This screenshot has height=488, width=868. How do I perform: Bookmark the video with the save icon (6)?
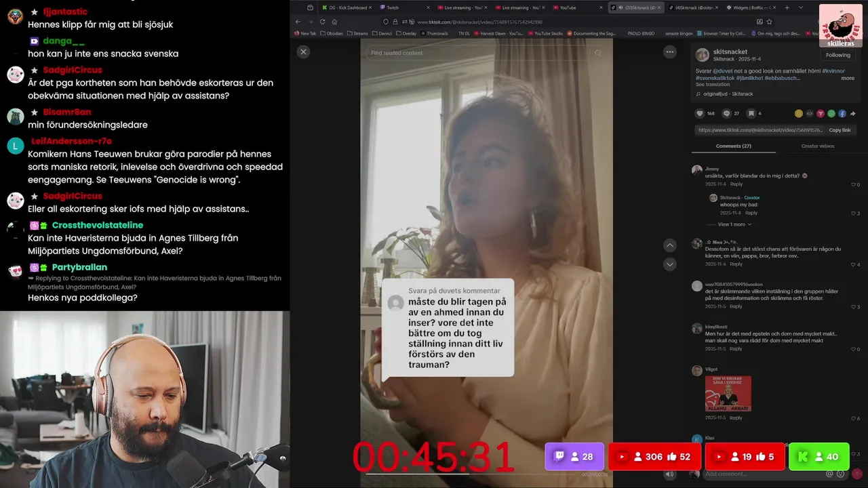(x=751, y=113)
